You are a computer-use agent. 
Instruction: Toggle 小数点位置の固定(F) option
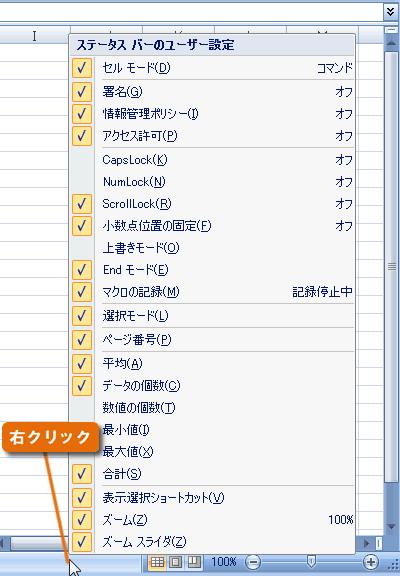(212, 226)
